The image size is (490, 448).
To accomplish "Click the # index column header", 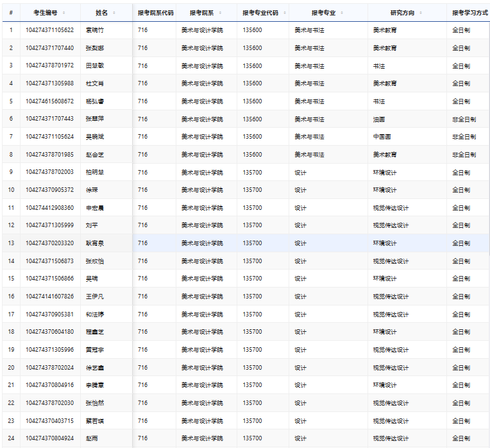I will (10, 13).
